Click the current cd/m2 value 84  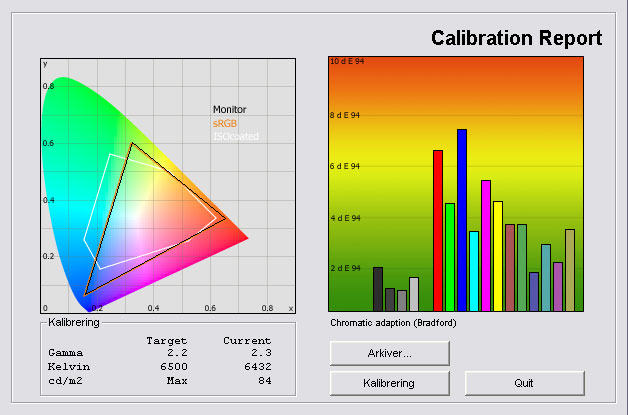[x=265, y=381]
